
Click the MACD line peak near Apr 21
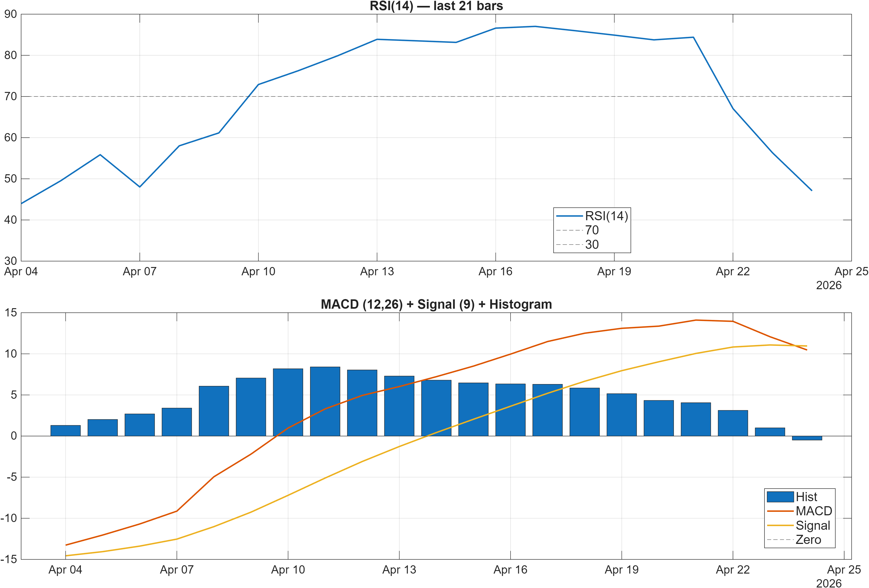tap(696, 320)
